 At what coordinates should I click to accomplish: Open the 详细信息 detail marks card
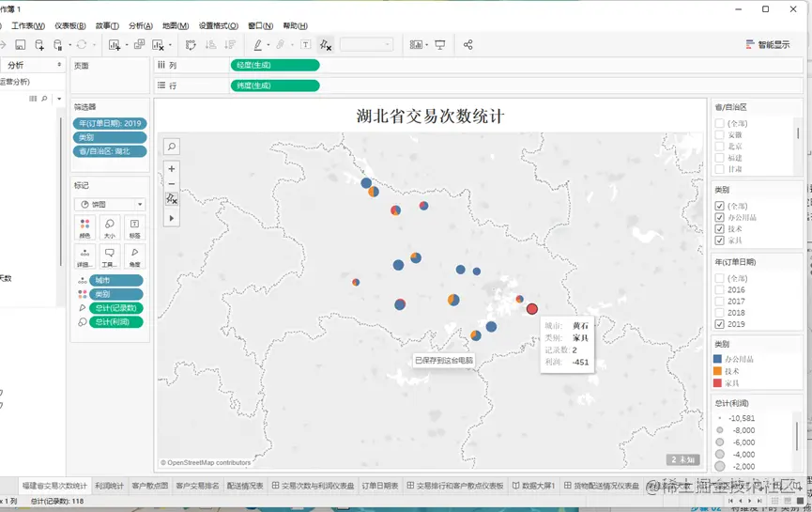point(84,256)
